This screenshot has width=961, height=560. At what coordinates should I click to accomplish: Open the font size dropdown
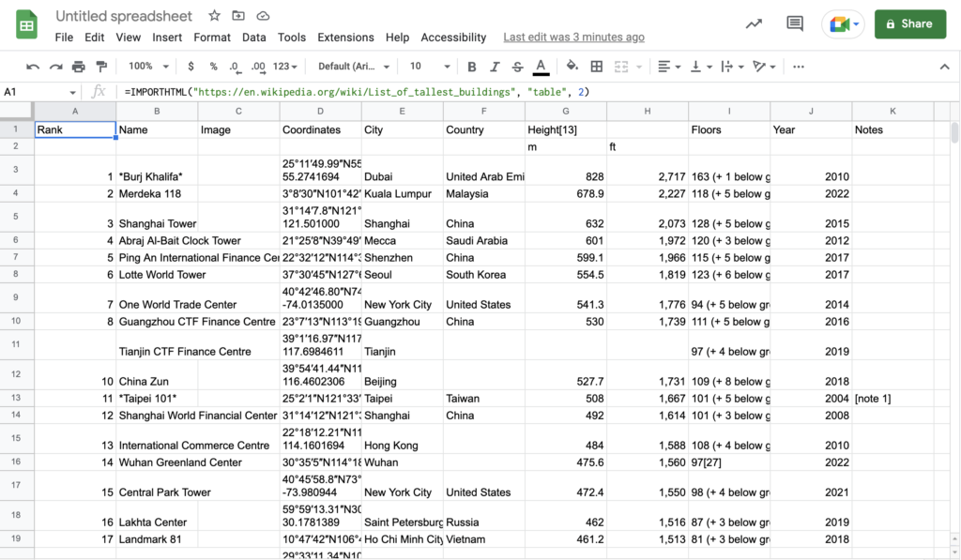[x=430, y=67]
